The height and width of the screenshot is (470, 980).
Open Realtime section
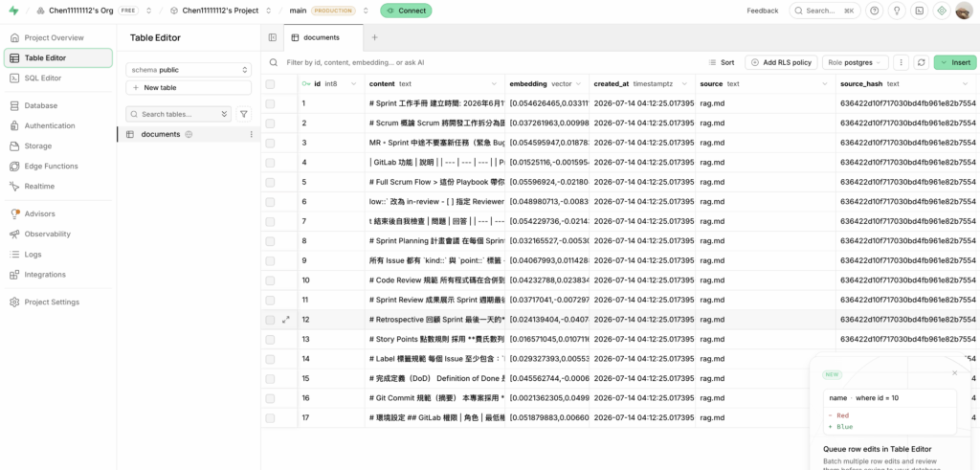coord(58,187)
